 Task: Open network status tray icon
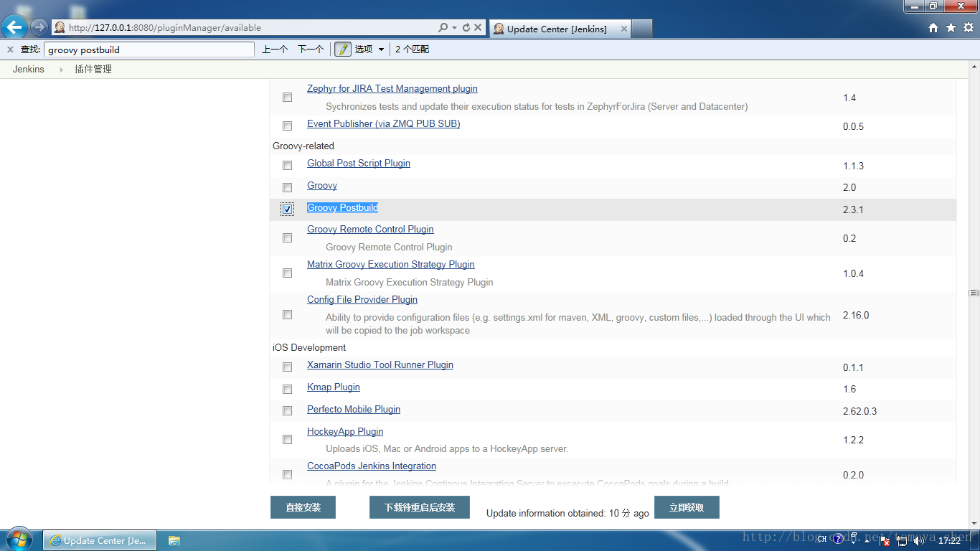tap(902, 540)
